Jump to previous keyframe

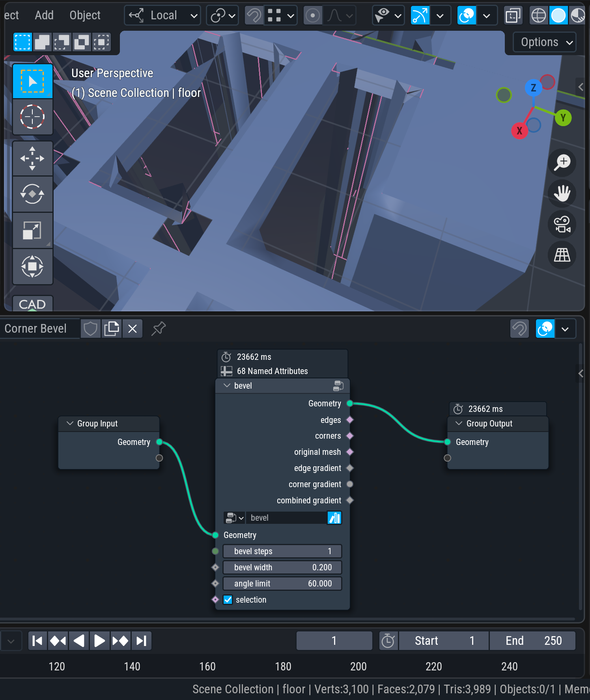pos(58,640)
